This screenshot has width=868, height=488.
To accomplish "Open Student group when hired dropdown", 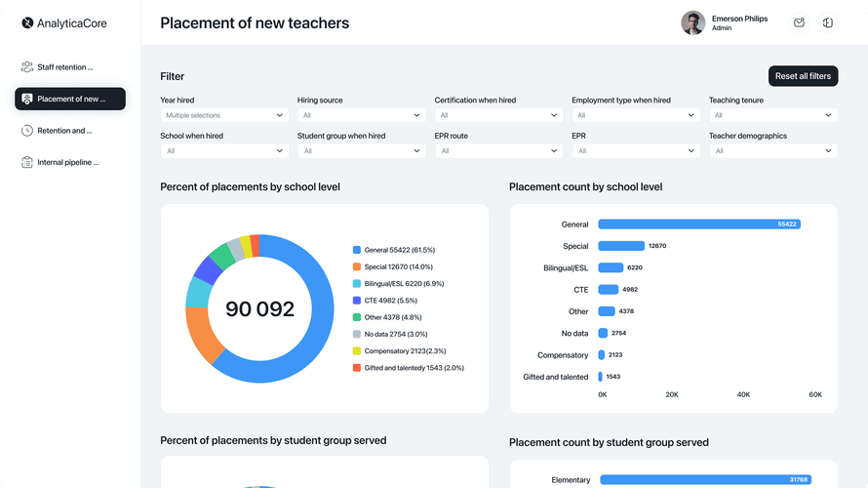I will click(x=362, y=150).
